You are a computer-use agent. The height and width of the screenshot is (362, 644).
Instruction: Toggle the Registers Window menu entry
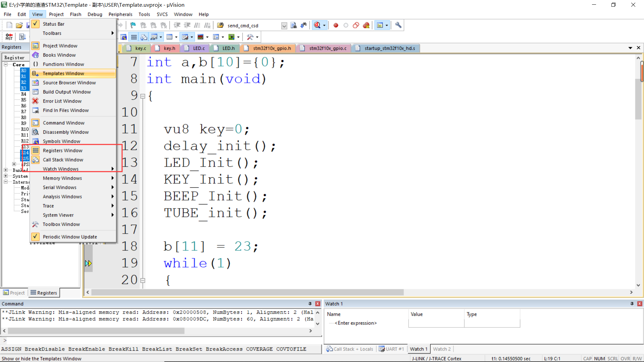63,150
